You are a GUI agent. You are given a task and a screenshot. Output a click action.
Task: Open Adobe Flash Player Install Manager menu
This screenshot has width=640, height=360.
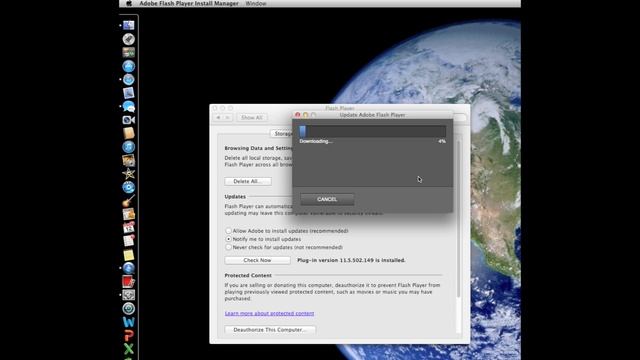(x=189, y=3)
